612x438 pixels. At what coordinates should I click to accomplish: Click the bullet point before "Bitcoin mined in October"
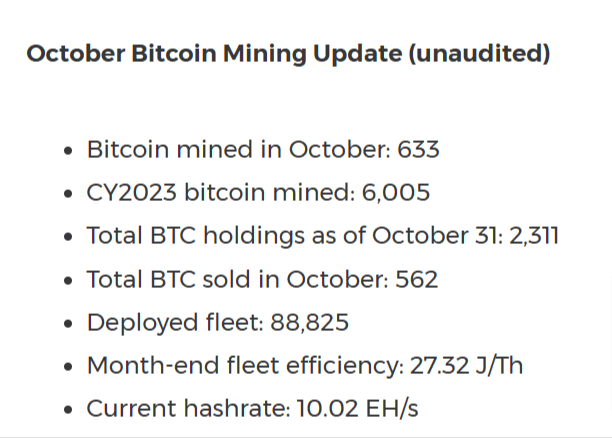tap(66, 151)
